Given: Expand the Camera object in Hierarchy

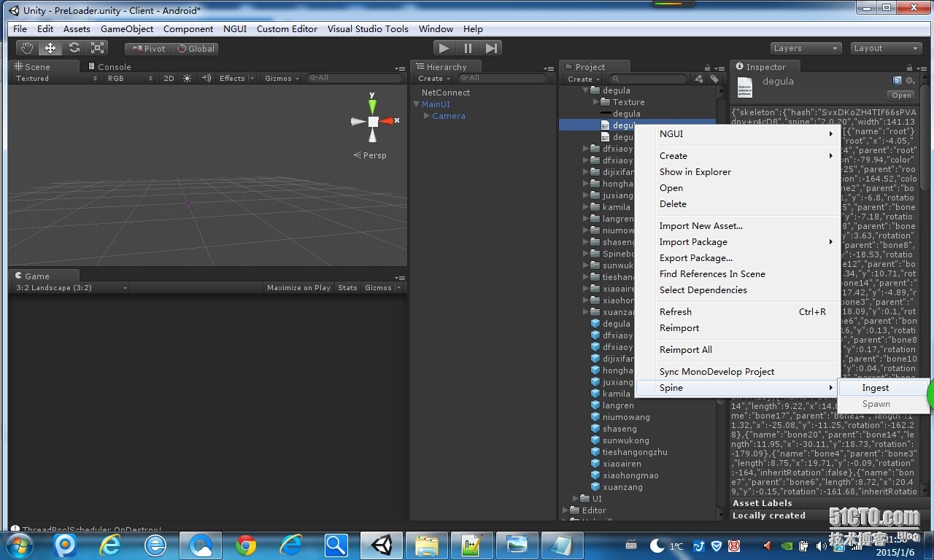Looking at the screenshot, I should [x=427, y=116].
